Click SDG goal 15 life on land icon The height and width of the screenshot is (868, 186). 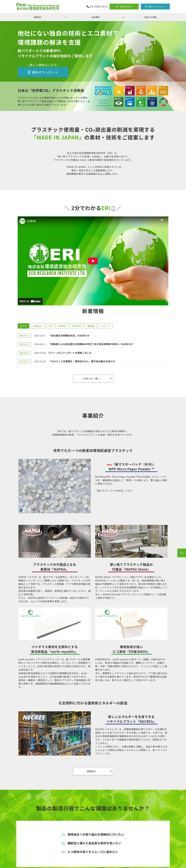(141, 102)
